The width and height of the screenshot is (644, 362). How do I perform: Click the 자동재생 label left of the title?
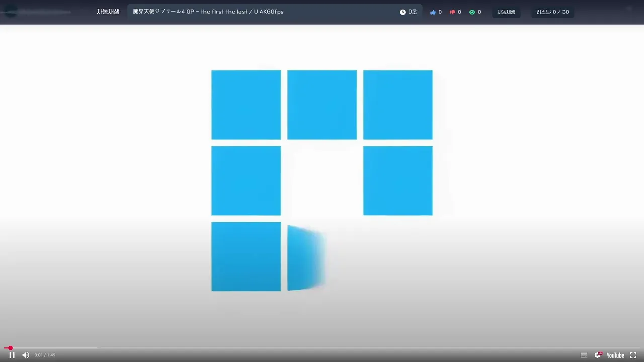[108, 12]
